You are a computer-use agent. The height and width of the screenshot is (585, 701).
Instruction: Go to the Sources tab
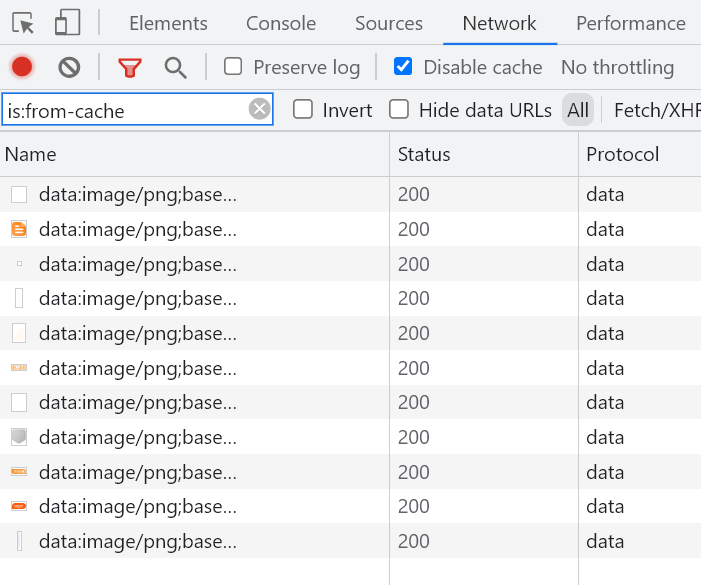pyautogui.click(x=389, y=23)
